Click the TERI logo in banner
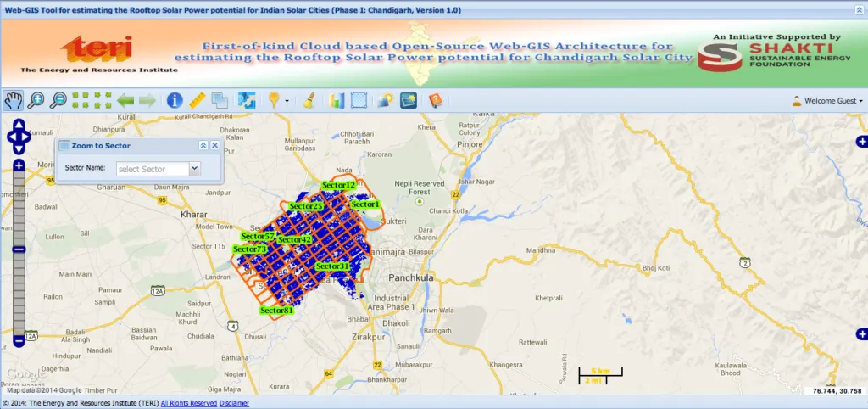 coord(99,53)
